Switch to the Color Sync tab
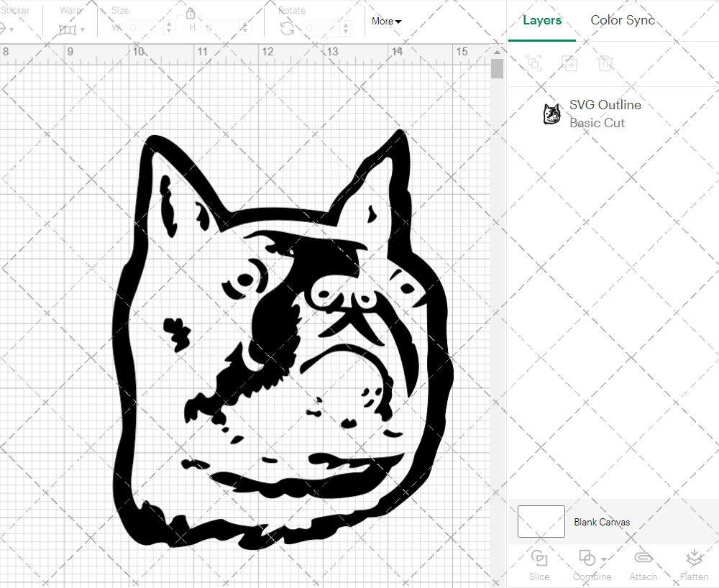The width and height of the screenshot is (719, 588). (623, 20)
